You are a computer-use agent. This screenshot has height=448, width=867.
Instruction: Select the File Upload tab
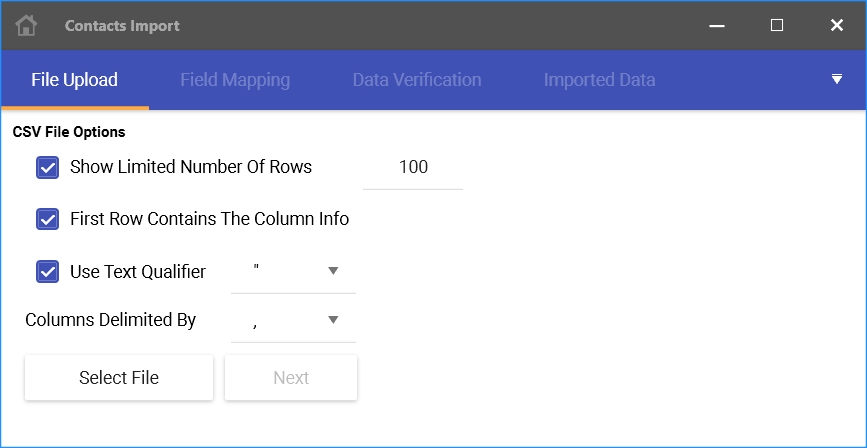(x=75, y=80)
